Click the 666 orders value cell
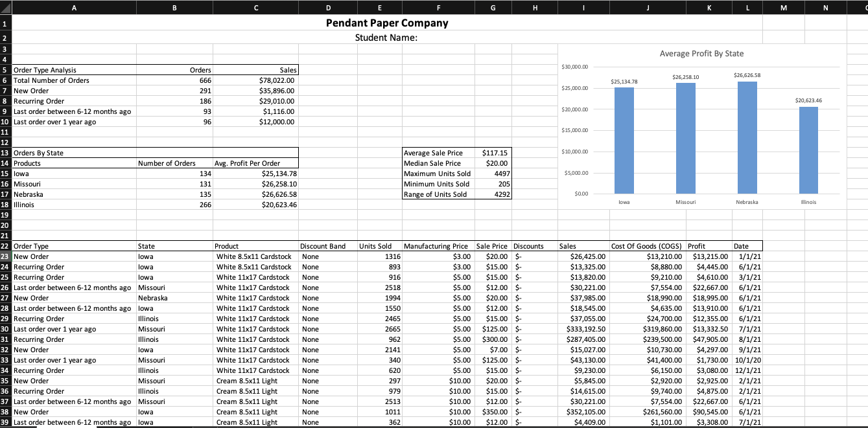 click(x=174, y=80)
